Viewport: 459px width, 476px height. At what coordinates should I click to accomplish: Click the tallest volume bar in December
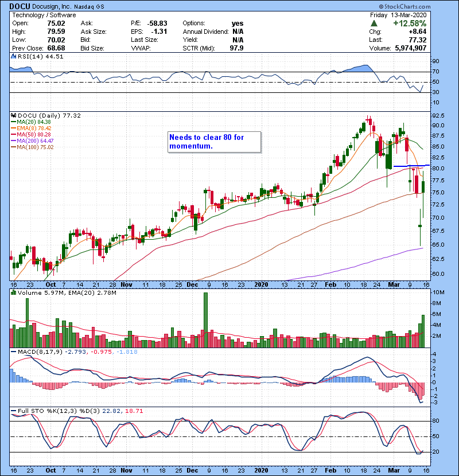coord(205,320)
